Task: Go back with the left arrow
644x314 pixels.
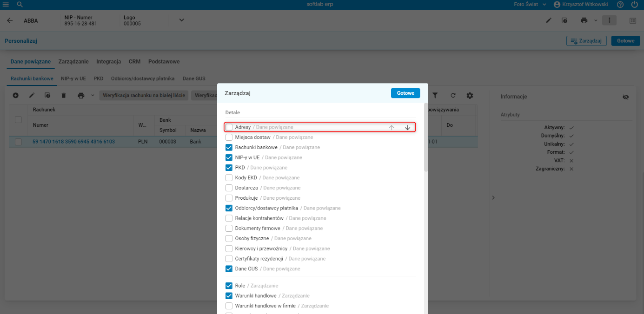Action: [x=10, y=20]
